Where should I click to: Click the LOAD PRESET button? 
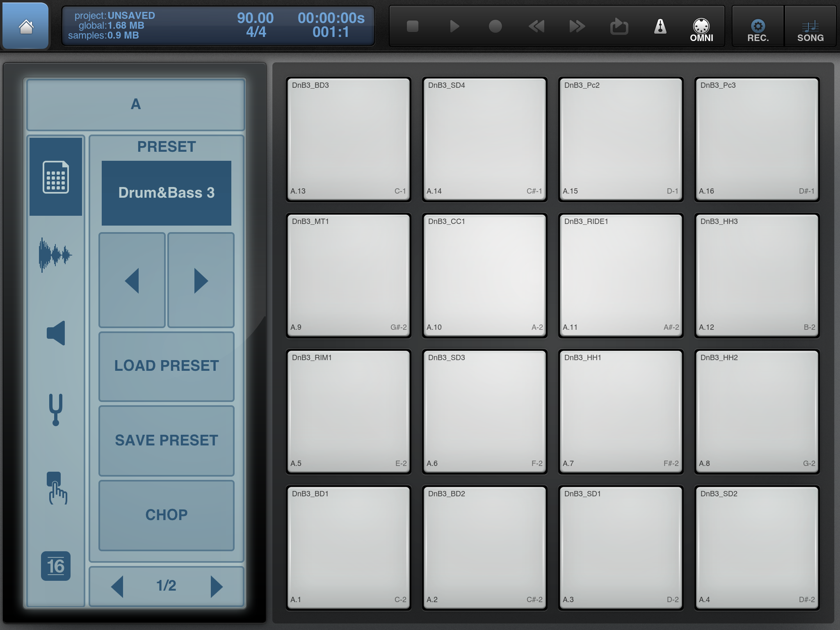(x=167, y=366)
